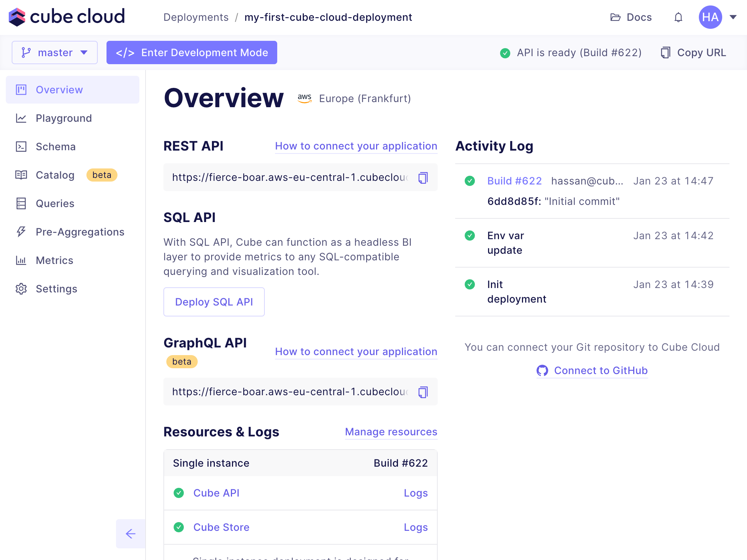Open the master branch dropdown
The height and width of the screenshot is (560, 747).
pos(55,52)
